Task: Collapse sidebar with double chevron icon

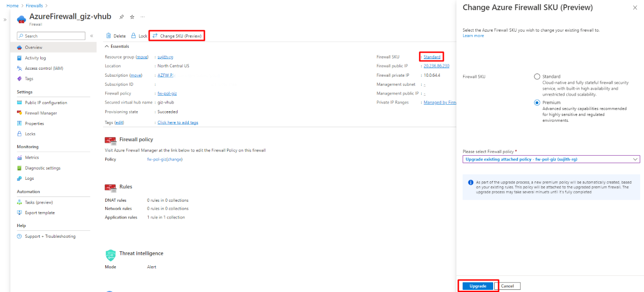Action: pyautogui.click(x=92, y=36)
